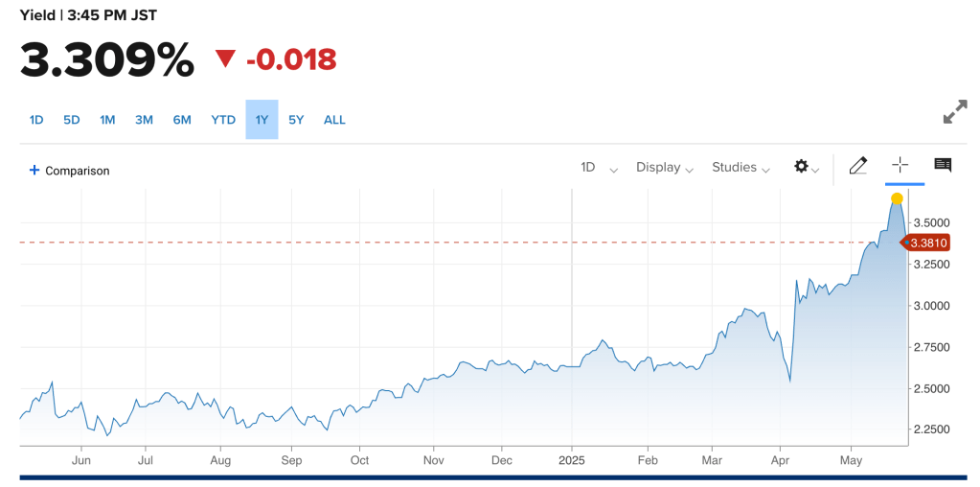Viewport: 980px width, 487px height.
Task: Select the 6M time range
Action: (x=182, y=120)
